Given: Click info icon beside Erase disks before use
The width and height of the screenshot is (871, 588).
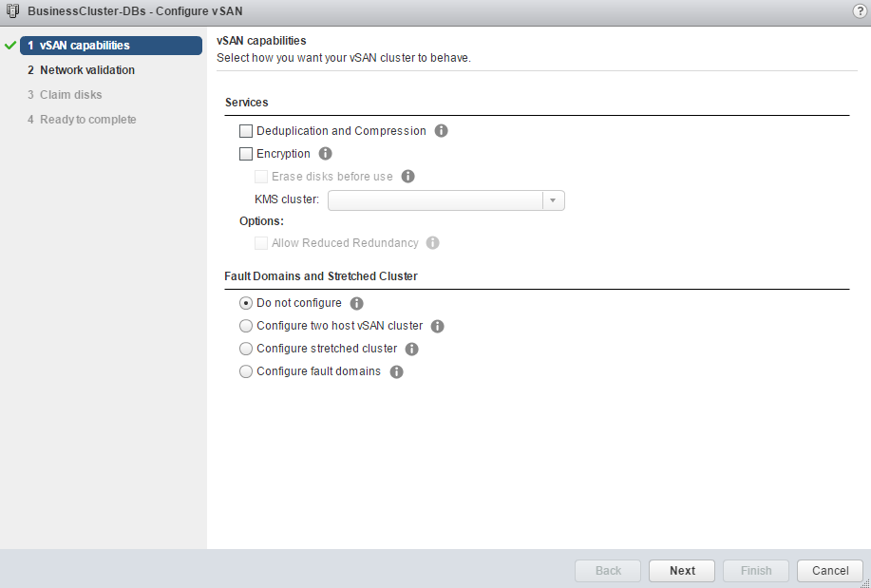Looking at the screenshot, I should [408, 177].
